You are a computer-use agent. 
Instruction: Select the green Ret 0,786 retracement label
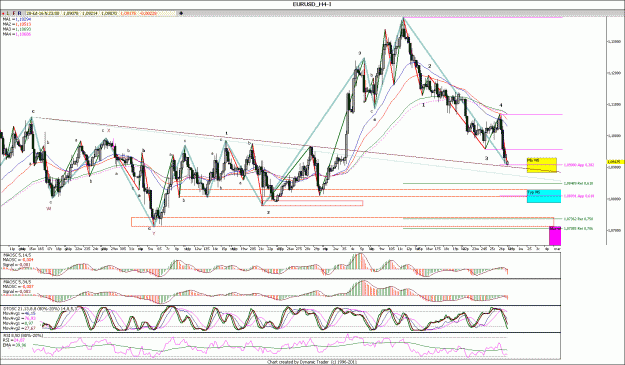578,229
